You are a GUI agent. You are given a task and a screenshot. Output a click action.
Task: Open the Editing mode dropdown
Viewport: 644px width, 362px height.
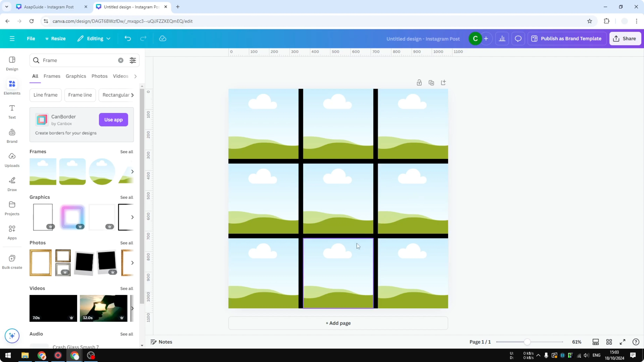[94, 38]
